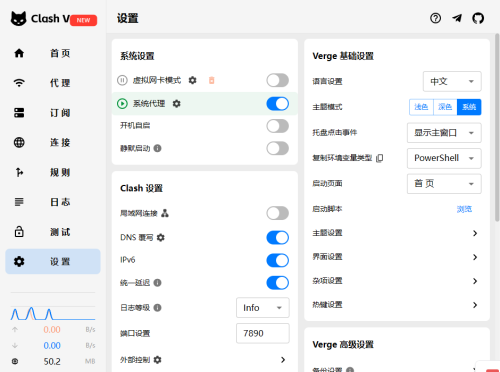Go to 首页 in sidebar
Screen dimensions: 500x372
(53, 53)
